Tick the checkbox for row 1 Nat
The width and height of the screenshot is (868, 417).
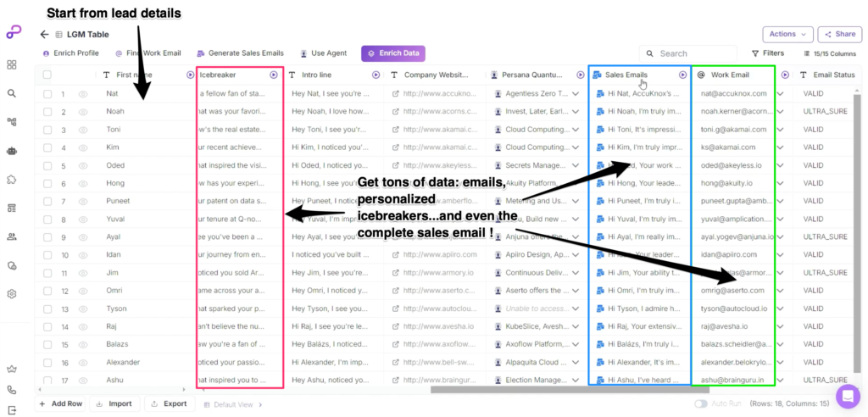click(x=47, y=93)
